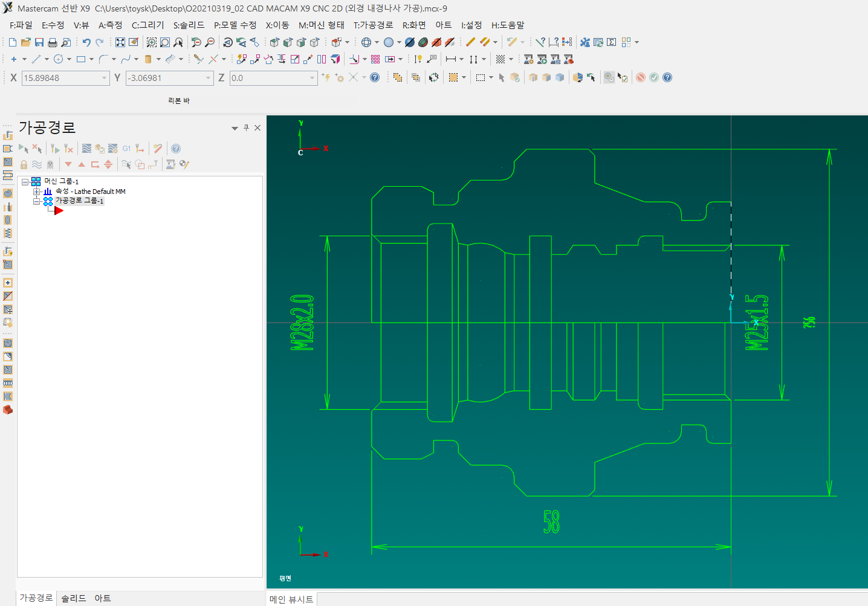Viewport: 868px width, 606px height.
Task: Open the E:수정 menu
Action: coord(53,25)
